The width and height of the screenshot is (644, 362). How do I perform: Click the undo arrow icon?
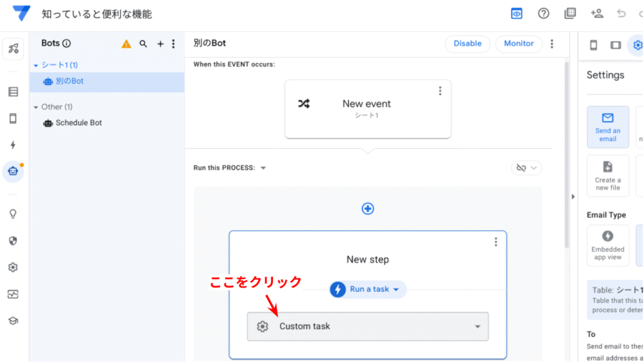621,14
